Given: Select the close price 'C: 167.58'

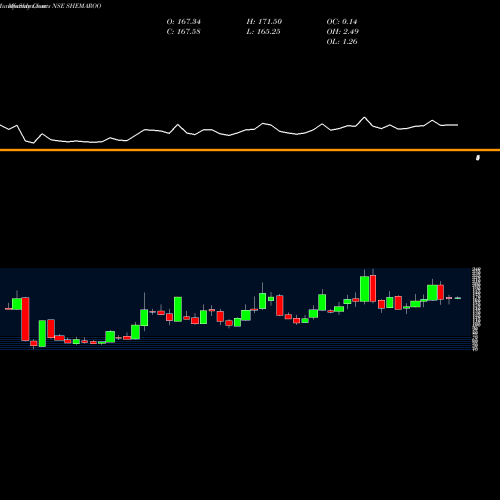Looking at the screenshot, I should (x=184, y=32).
